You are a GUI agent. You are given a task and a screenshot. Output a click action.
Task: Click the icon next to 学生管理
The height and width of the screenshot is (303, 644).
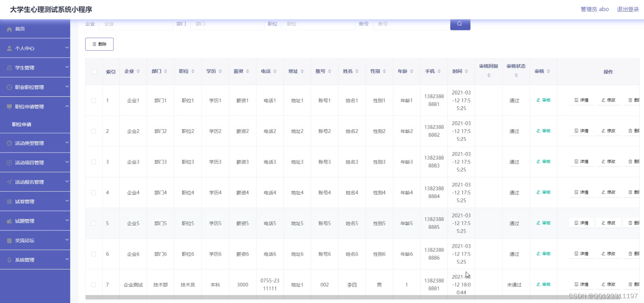(x=9, y=68)
